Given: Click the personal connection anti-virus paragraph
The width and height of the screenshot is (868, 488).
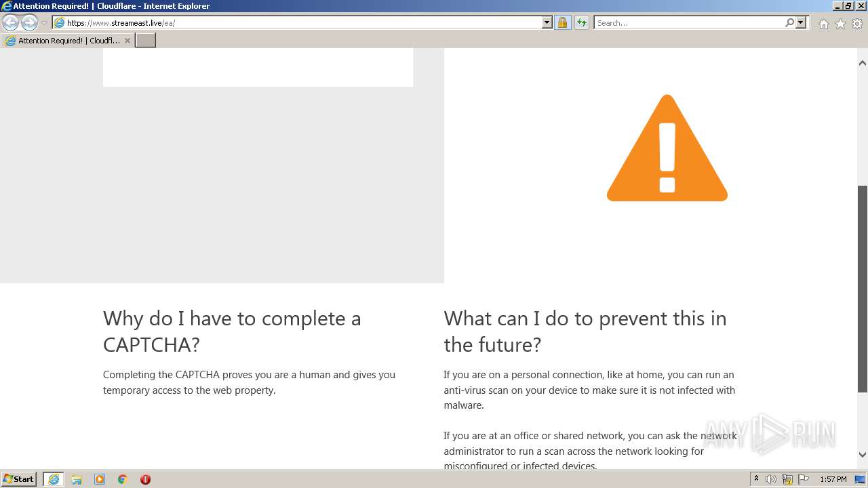Looking at the screenshot, I should pos(589,390).
